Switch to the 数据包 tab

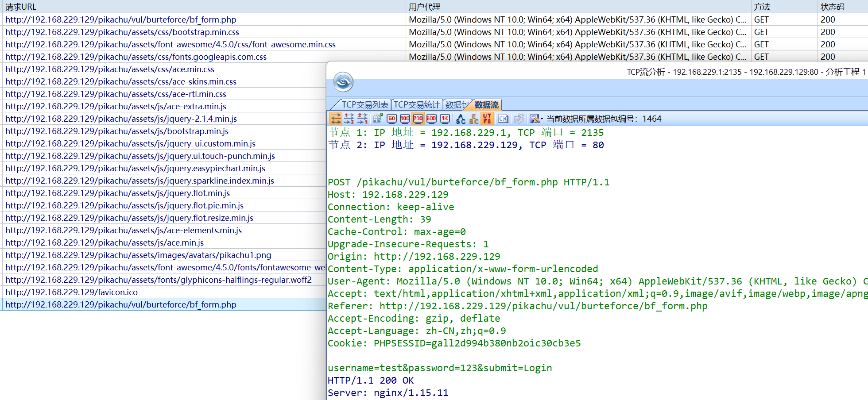coord(456,104)
